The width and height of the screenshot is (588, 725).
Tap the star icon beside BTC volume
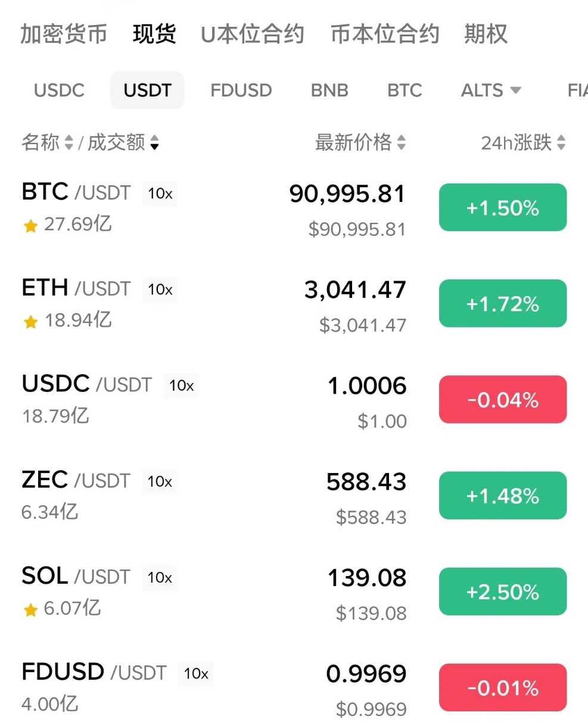click(30, 226)
